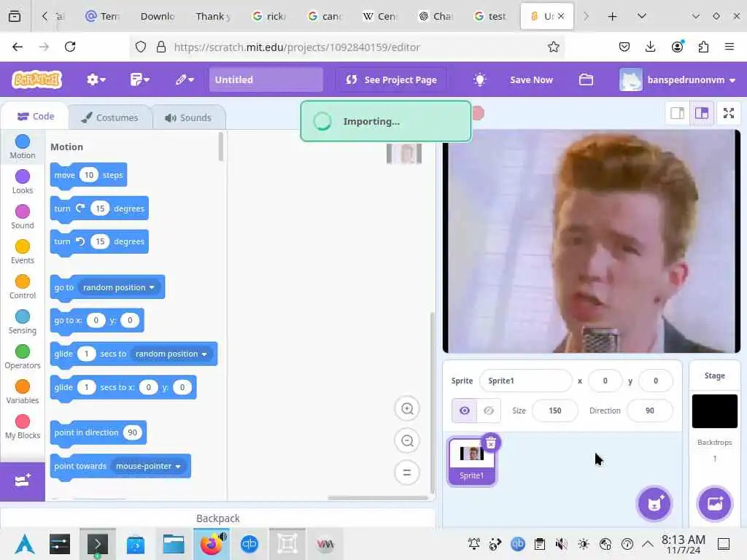Click the Add Extension button

[x=23, y=481]
